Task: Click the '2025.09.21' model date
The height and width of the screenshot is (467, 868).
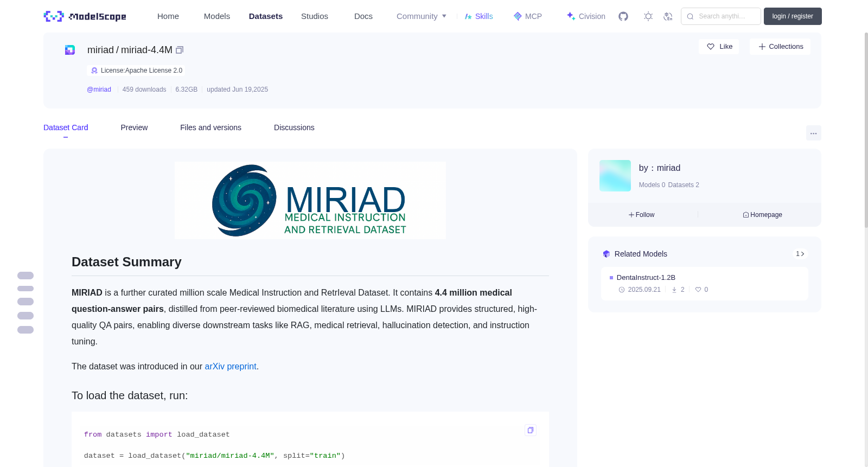Action: tap(644, 290)
